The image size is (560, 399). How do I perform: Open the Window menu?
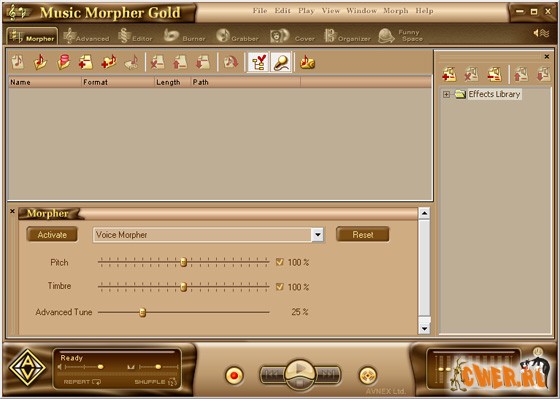point(361,11)
